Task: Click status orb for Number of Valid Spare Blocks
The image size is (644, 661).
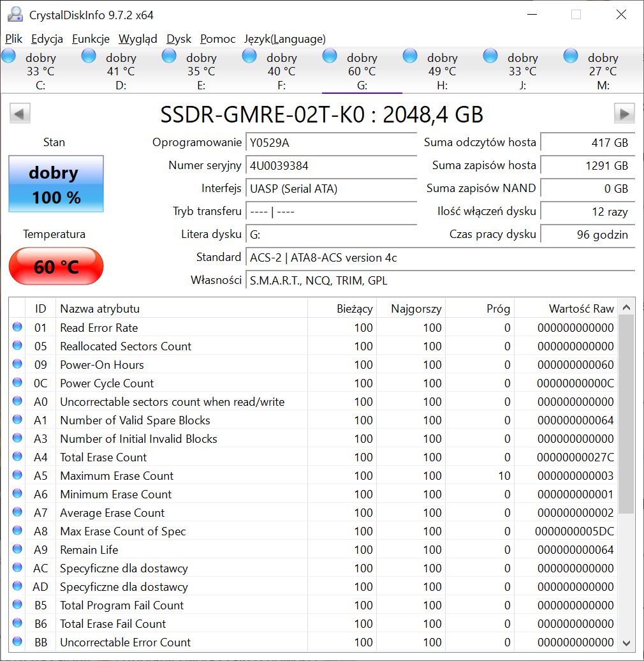Action: click(x=17, y=419)
